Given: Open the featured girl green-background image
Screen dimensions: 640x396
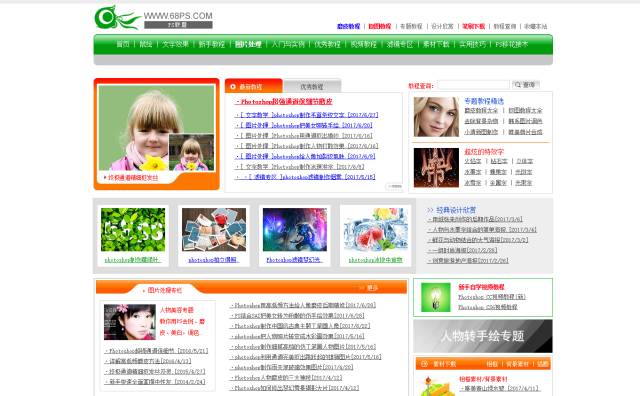Looking at the screenshot, I should click(156, 127).
